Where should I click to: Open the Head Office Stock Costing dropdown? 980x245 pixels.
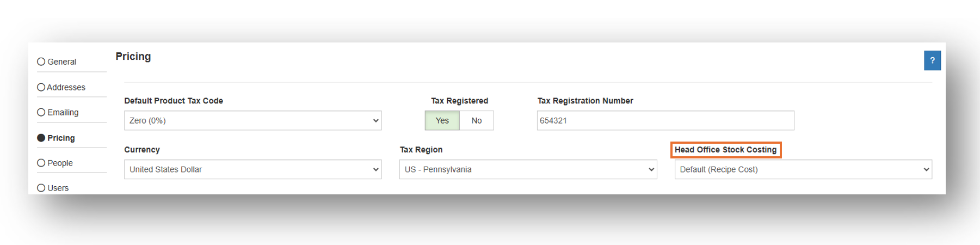(x=803, y=169)
